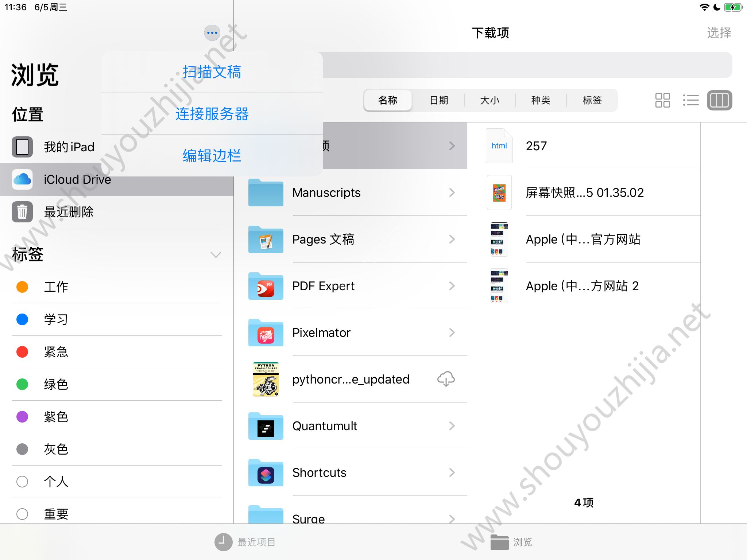Viewport: 747px width, 560px height.
Task: Open the Quantumult folder icon
Action: click(x=266, y=426)
